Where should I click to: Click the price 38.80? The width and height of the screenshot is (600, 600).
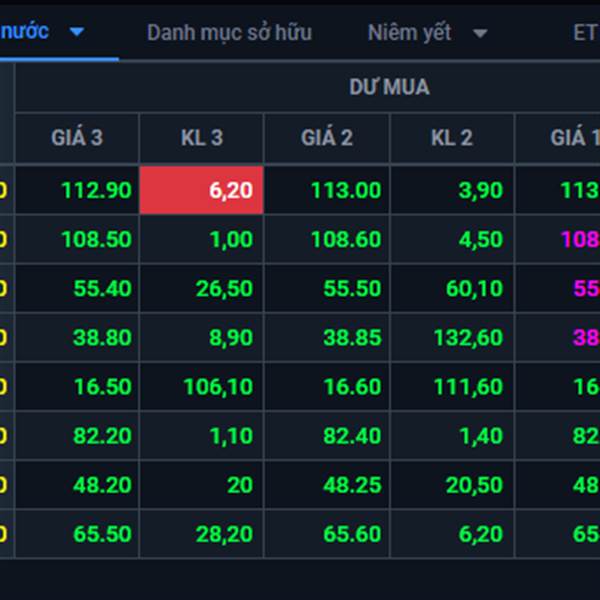[103, 337]
